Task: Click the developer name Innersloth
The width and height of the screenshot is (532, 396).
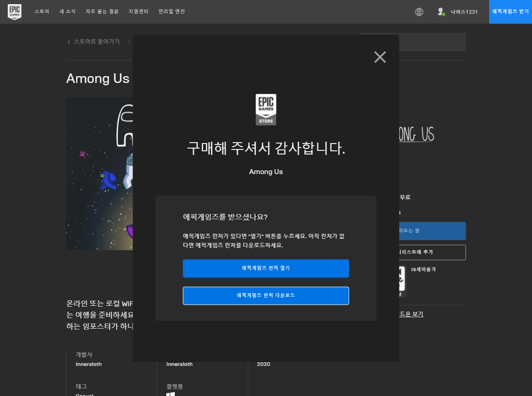Action: 88,364
